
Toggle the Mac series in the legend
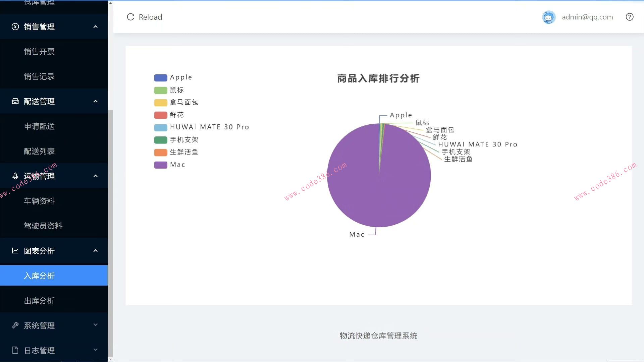(170, 164)
